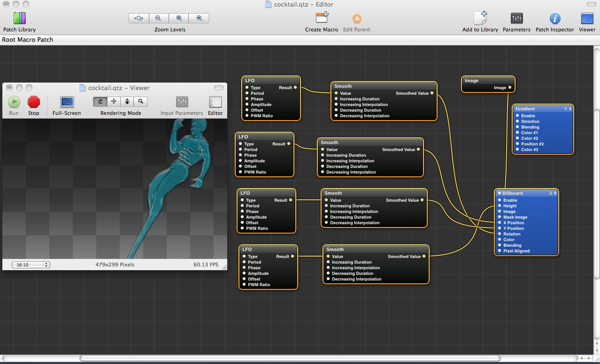Click the cocktail.qtz Viewer document icon
The height and width of the screenshot is (364, 600).
(83, 88)
